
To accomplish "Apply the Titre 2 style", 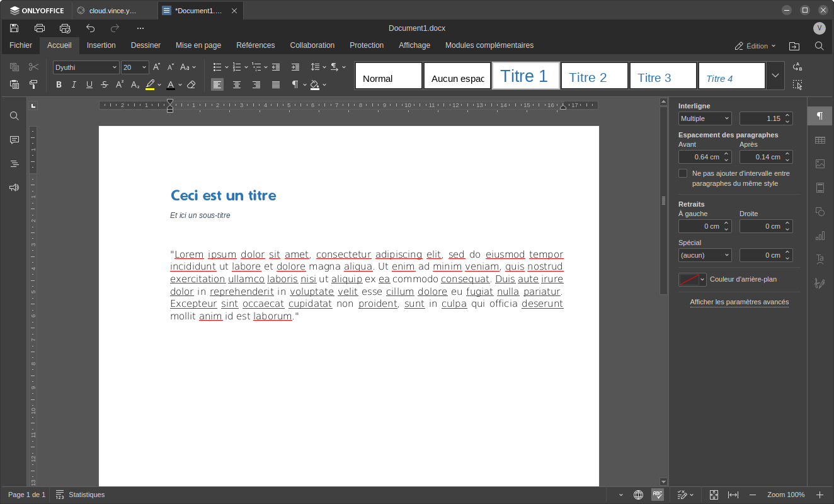I will (594, 76).
